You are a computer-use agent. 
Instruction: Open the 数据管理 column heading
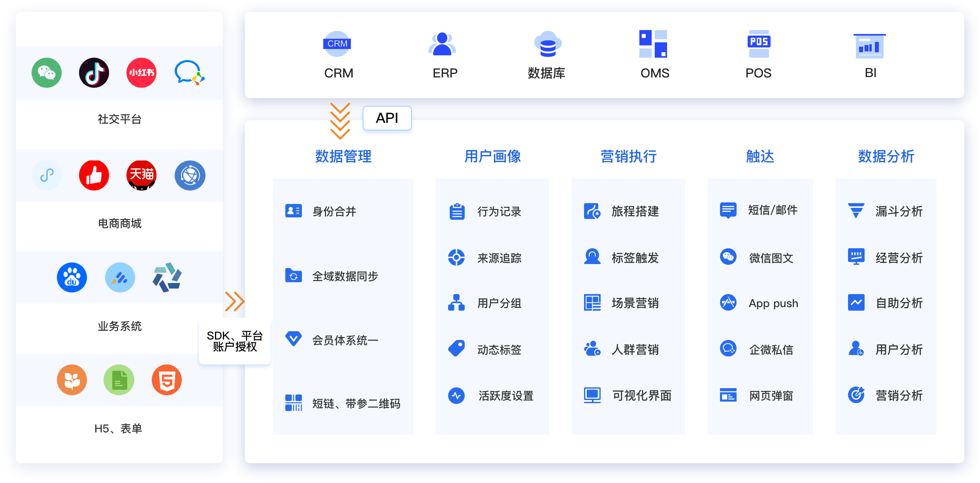343,157
